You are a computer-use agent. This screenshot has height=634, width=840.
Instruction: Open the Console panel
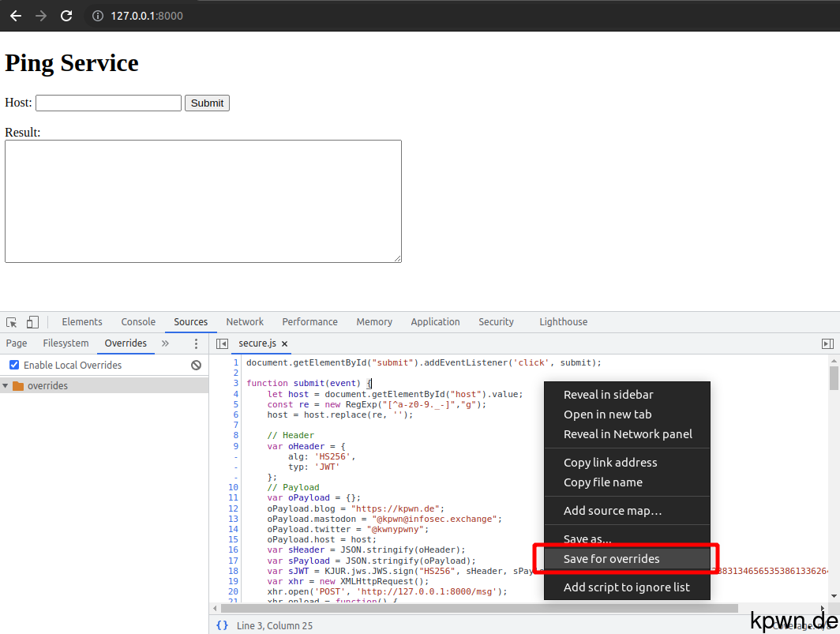[138, 321]
